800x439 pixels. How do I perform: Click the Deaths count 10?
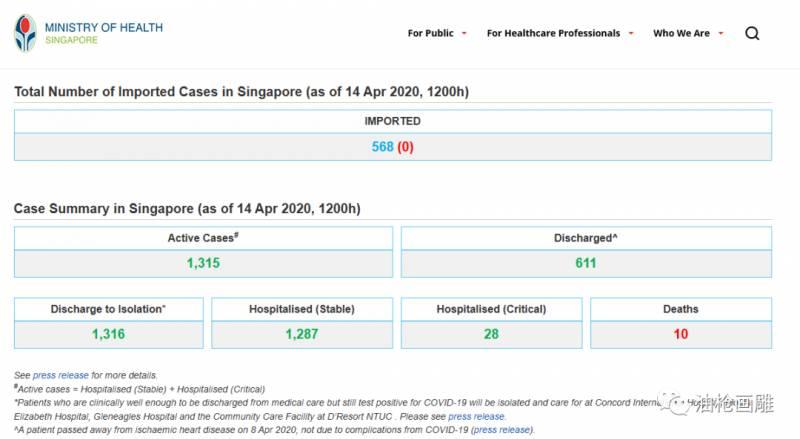pyautogui.click(x=680, y=334)
